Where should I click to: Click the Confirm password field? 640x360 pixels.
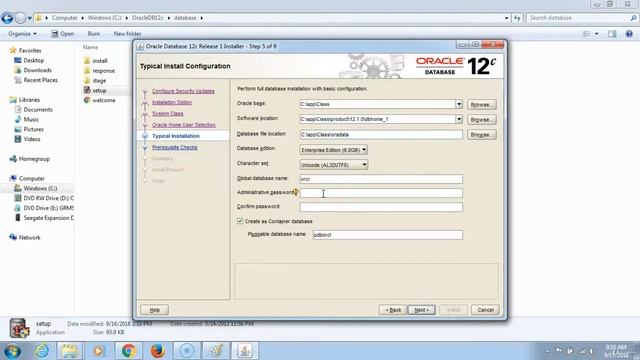coord(381,207)
